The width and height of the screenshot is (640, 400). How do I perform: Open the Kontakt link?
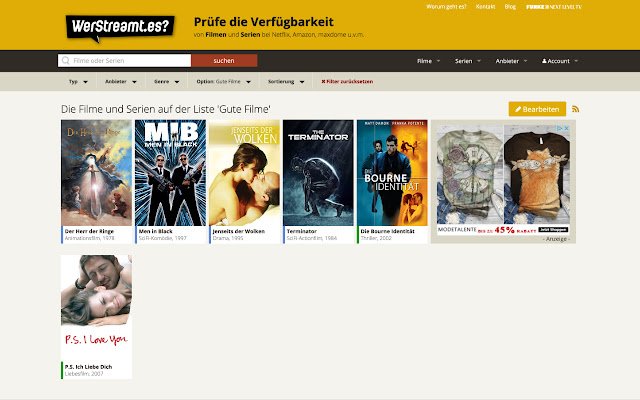point(485,7)
